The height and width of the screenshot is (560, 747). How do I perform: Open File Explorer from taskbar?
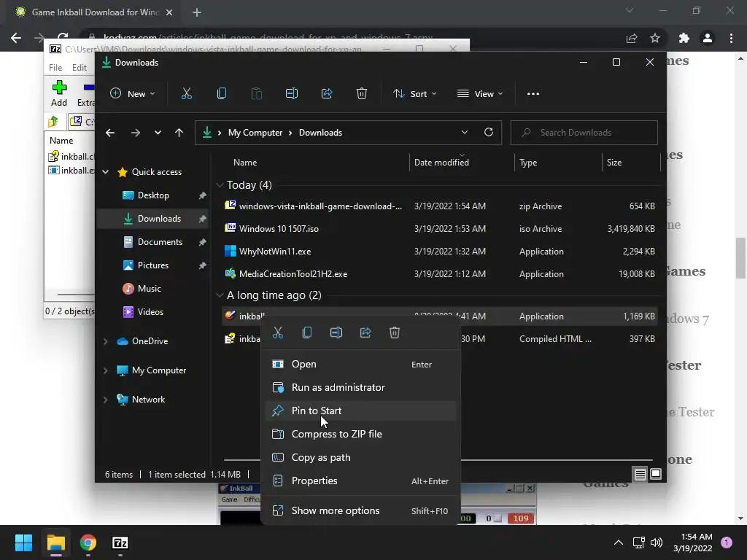[x=55, y=542]
